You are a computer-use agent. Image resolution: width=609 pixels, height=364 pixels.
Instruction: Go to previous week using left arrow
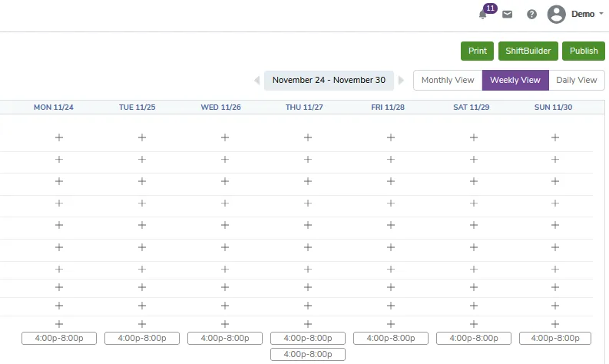coord(257,81)
